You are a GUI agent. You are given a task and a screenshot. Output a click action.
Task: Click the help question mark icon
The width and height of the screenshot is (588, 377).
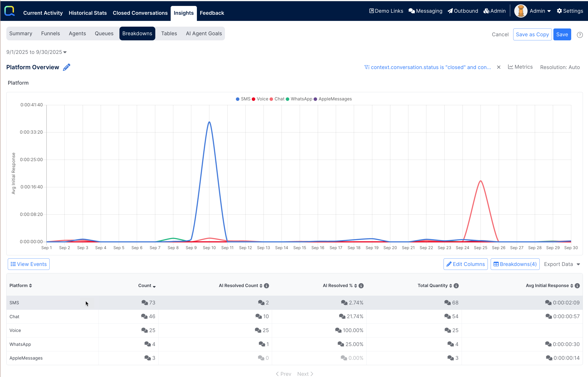(x=579, y=35)
